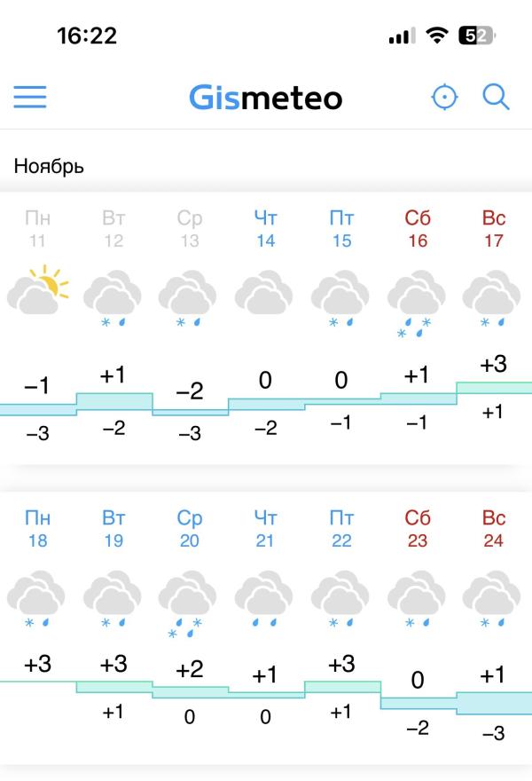The height and width of the screenshot is (781, 532).
Task: Select day Сб 23
Action: click(x=418, y=529)
